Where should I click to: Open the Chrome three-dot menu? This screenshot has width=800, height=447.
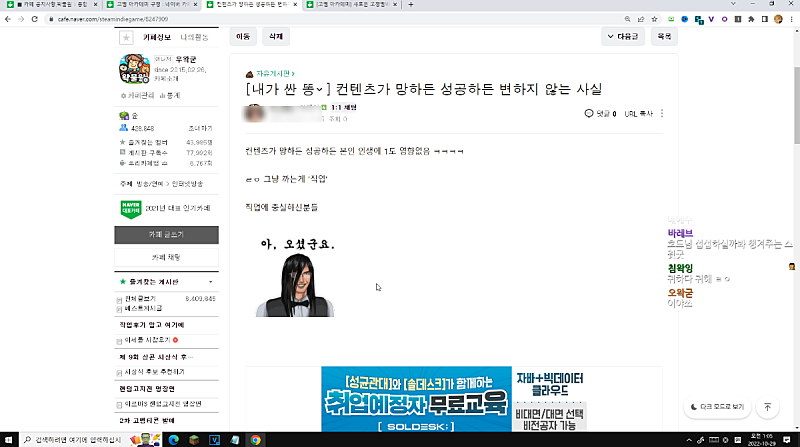click(791, 19)
